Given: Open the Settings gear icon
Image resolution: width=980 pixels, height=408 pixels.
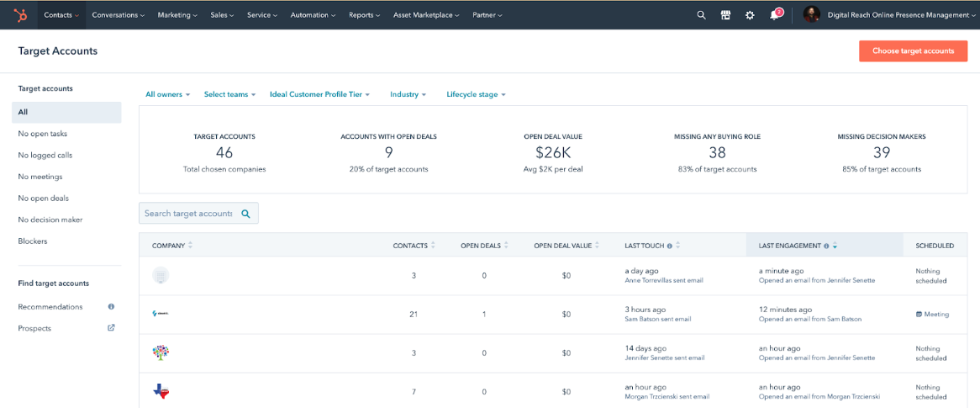Looking at the screenshot, I should point(750,15).
